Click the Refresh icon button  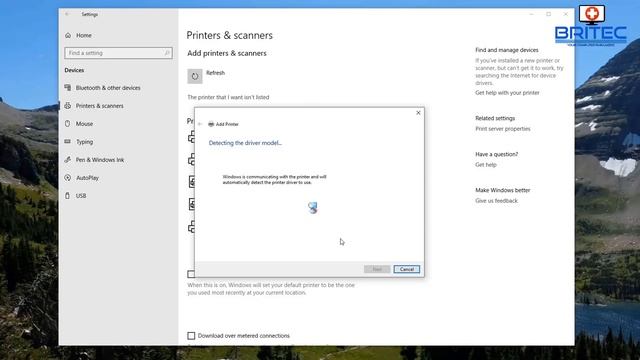(x=195, y=76)
